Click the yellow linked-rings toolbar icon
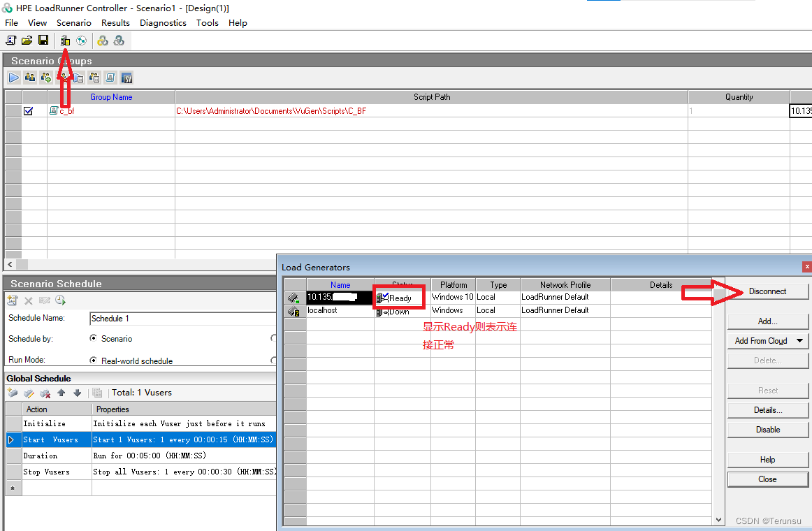This screenshot has height=531, width=812. pos(103,41)
